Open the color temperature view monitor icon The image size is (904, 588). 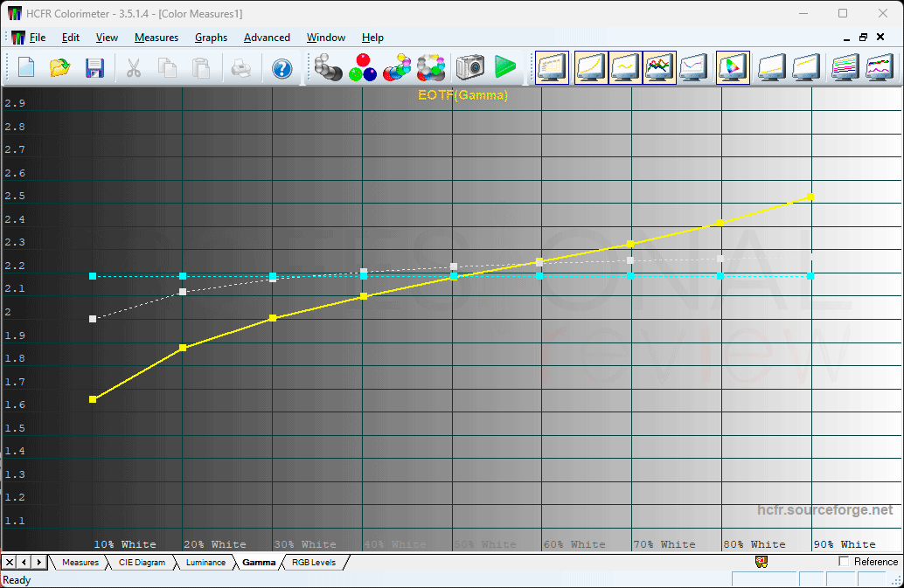pos(693,67)
